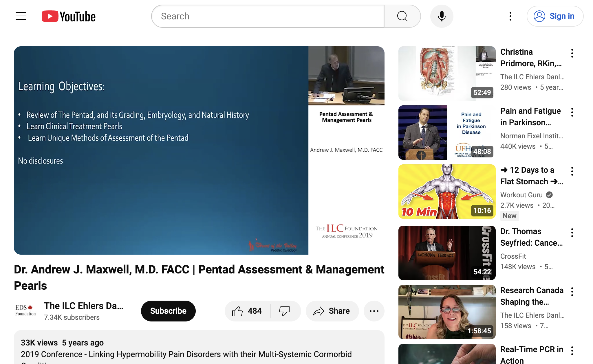The width and height of the screenshot is (593, 364).
Task: Click the Christina Pridmore, RKin video title
Action: coord(531,58)
